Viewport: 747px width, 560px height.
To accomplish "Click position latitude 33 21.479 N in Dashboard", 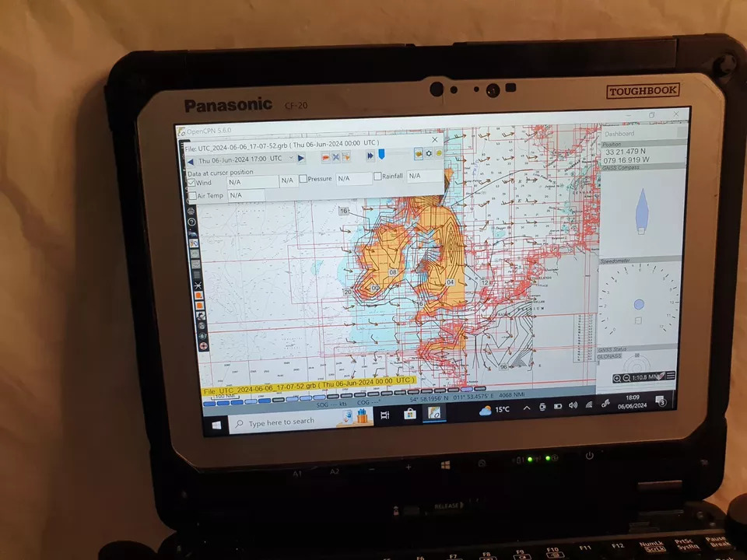I will pyautogui.click(x=626, y=152).
